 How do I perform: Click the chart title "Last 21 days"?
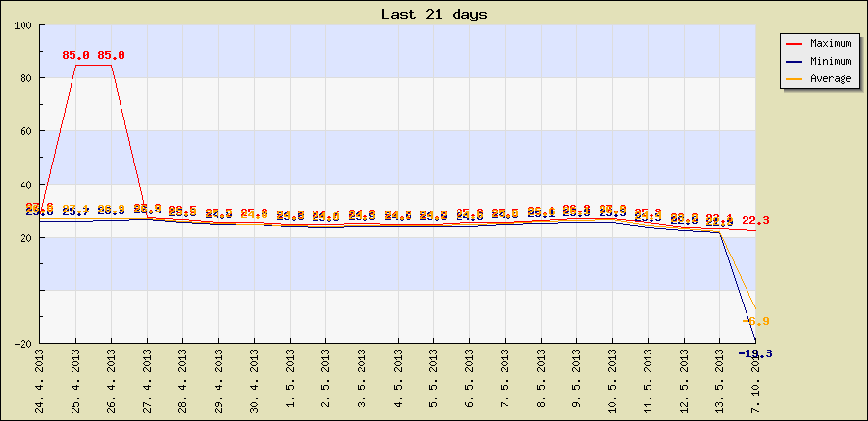pyautogui.click(x=434, y=15)
